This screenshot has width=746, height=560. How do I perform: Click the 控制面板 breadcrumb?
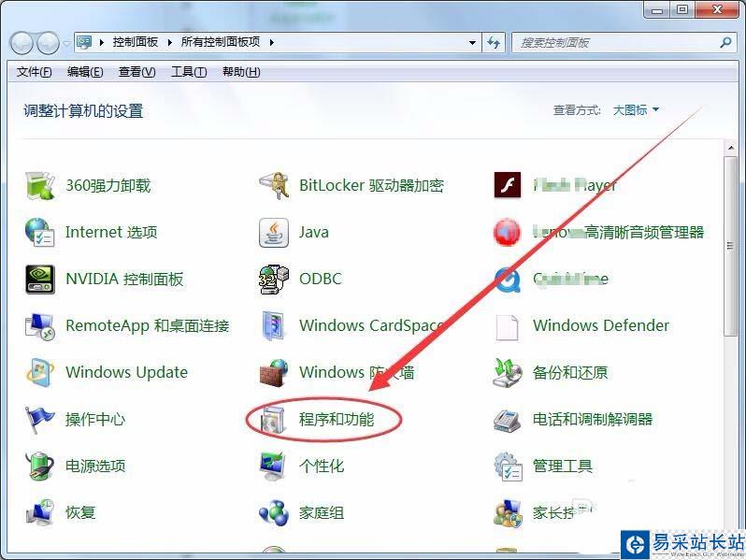pyautogui.click(x=136, y=42)
